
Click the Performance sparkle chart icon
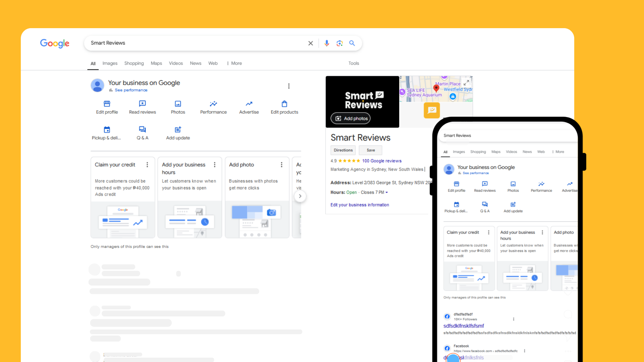(213, 104)
